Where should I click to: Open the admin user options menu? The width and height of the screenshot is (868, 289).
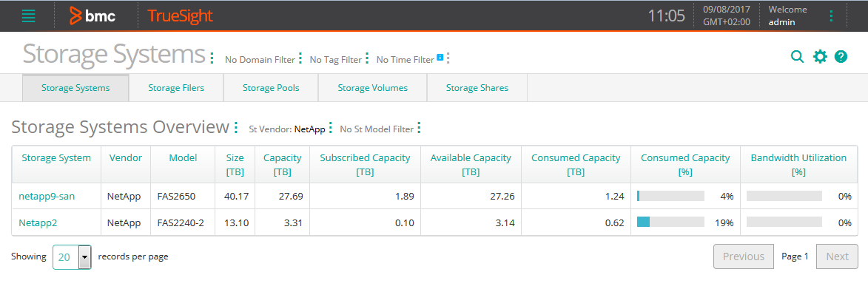831,16
